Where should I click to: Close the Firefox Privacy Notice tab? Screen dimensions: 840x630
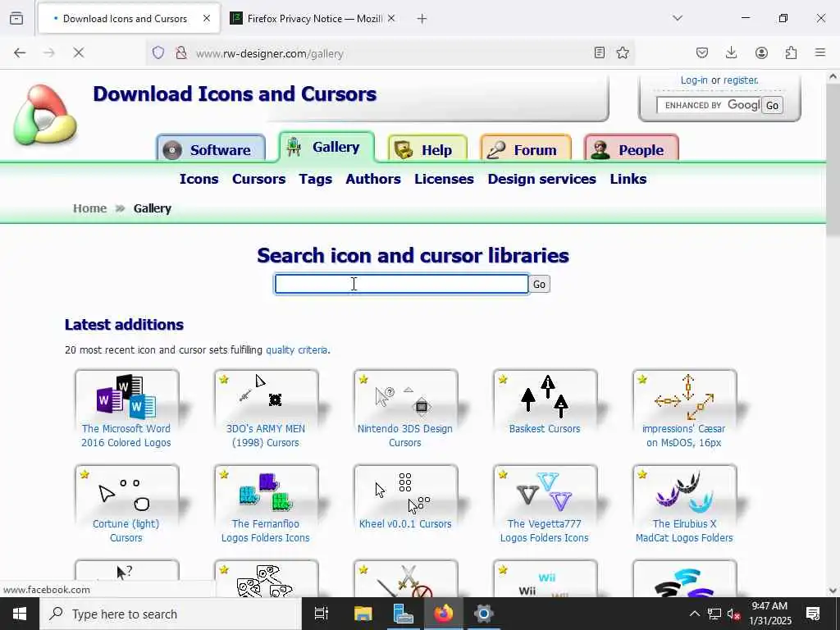pyautogui.click(x=391, y=19)
